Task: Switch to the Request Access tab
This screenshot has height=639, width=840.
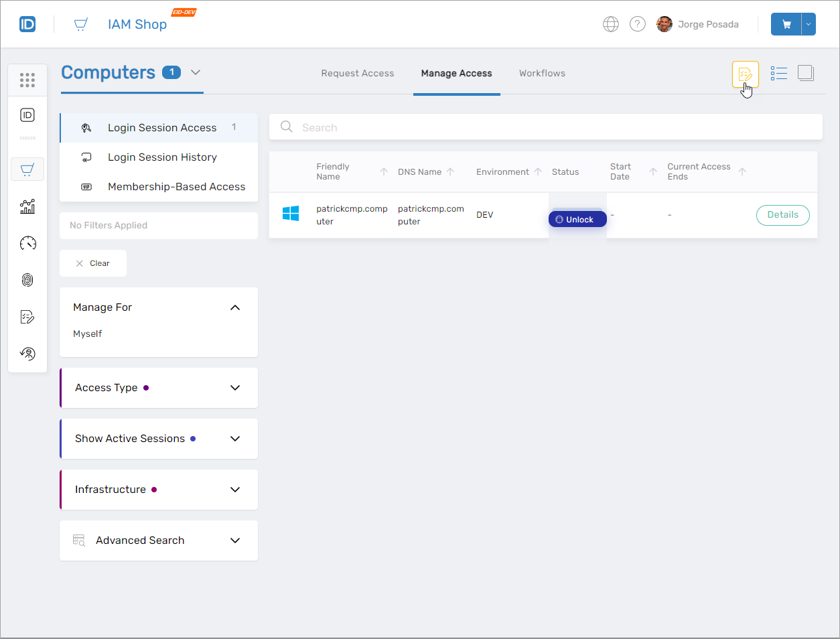Action: pyautogui.click(x=357, y=74)
